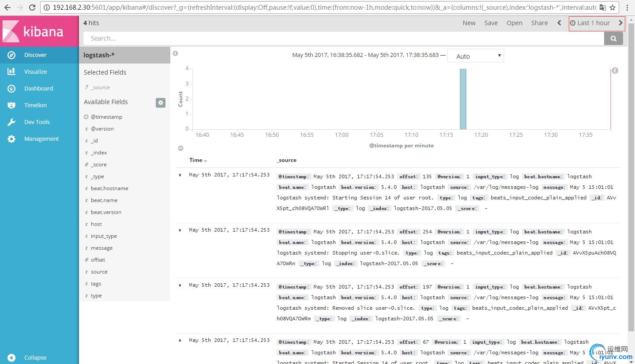Image resolution: width=635 pixels, height=364 pixels.
Task: Collapse the sidebar with arrow icon
Action: 11,358
